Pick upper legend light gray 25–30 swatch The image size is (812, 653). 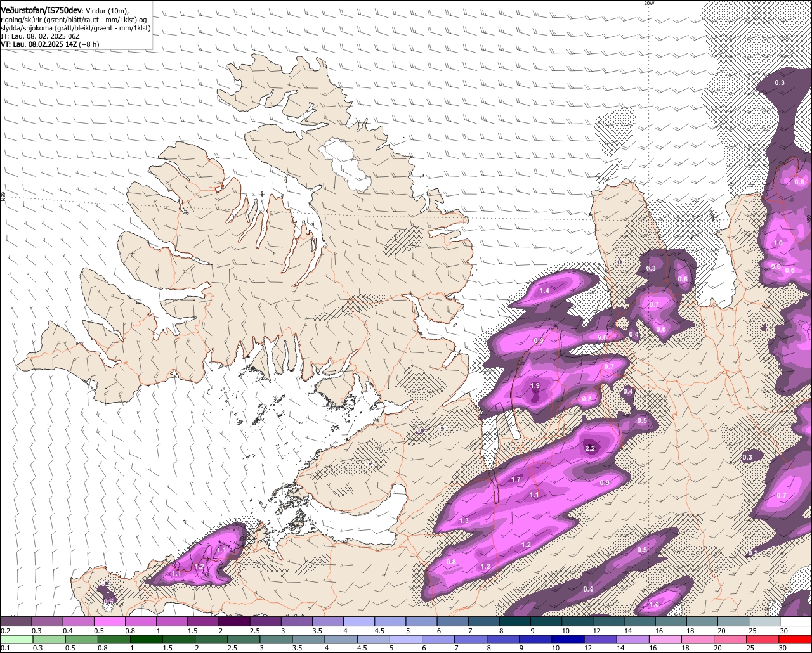pyautogui.click(x=764, y=621)
